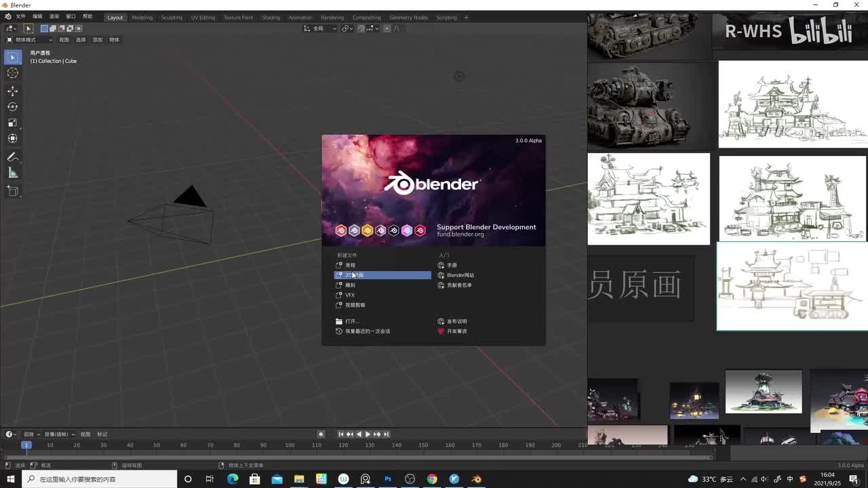Open the 编辑 menu
This screenshot has height=488, width=868.
click(37, 17)
